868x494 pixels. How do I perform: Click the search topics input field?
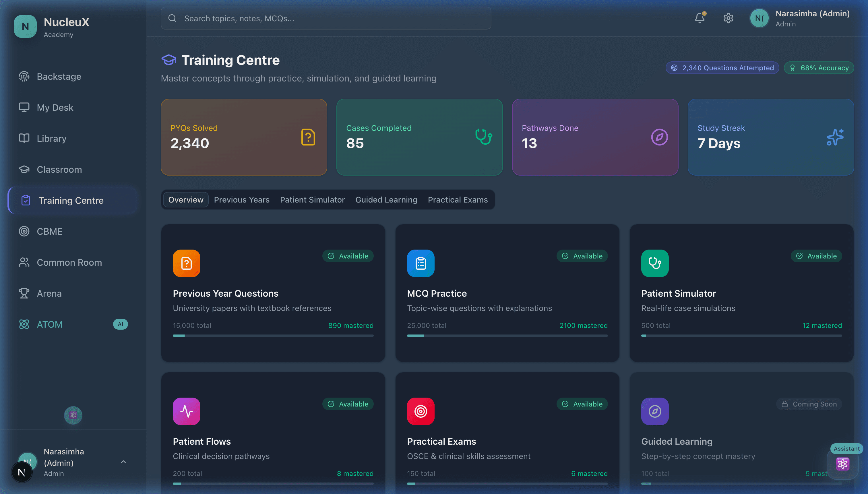(x=325, y=18)
